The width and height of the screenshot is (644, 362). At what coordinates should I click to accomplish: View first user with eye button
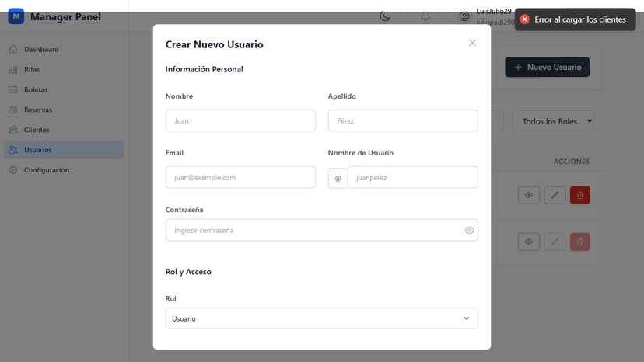point(528,195)
